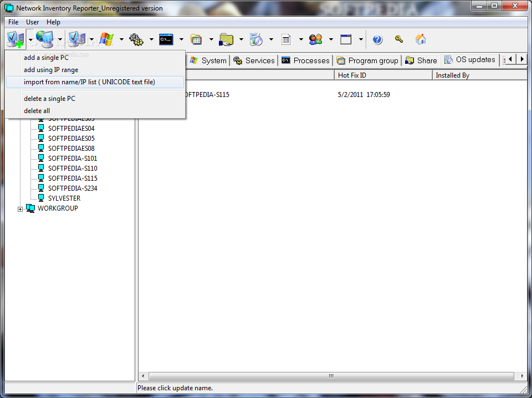Click the users group toolbar icon
The width and height of the screenshot is (532, 398).
pyautogui.click(x=315, y=39)
